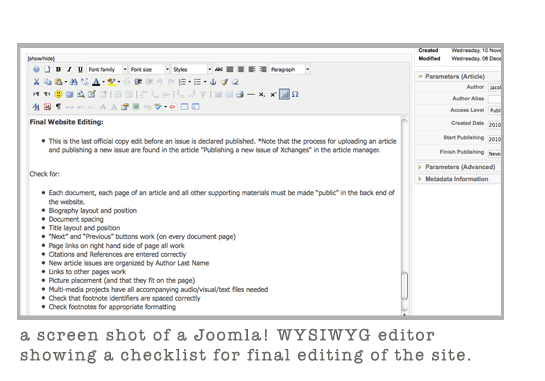Click the New document icon
Viewport: 545px width, 381px height.
click(47, 70)
